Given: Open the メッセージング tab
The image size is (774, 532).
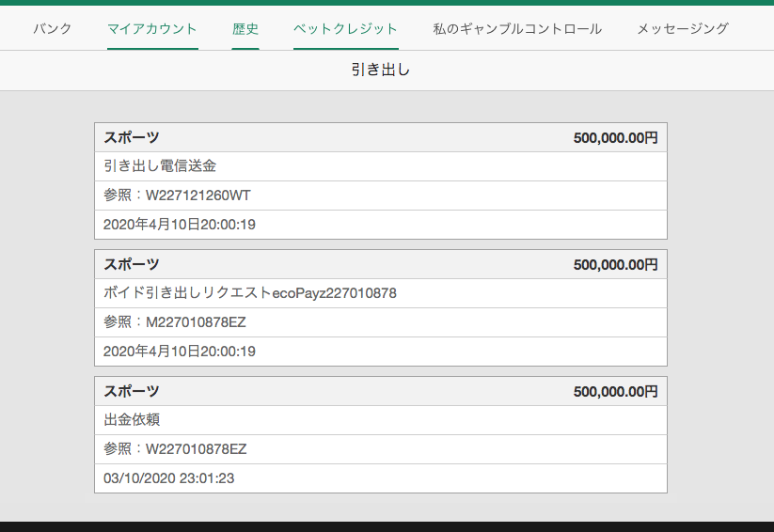Looking at the screenshot, I should (683, 28).
